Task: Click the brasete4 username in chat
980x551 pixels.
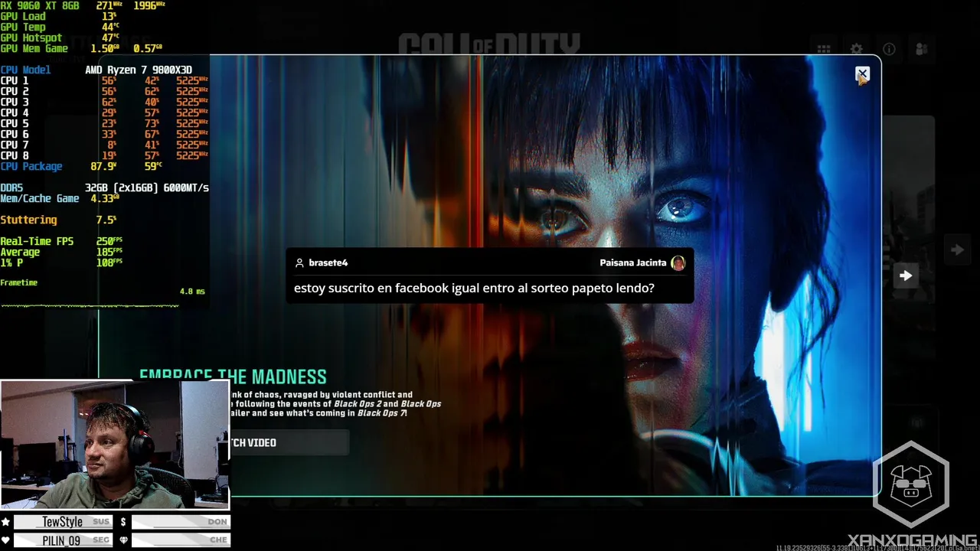Action: coord(328,262)
